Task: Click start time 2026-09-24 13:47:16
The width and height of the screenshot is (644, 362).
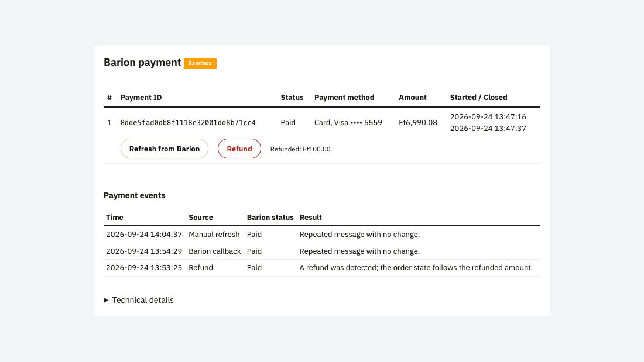Action: click(x=488, y=116)
